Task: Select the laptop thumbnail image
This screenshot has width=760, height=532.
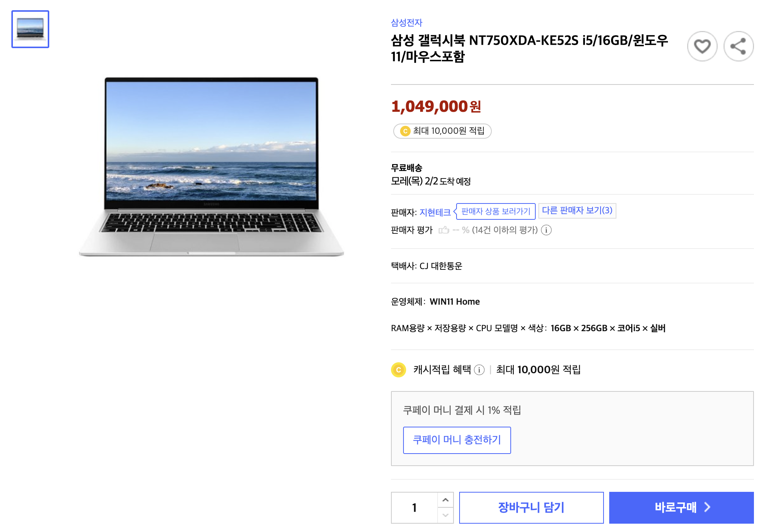Action: 30,29
